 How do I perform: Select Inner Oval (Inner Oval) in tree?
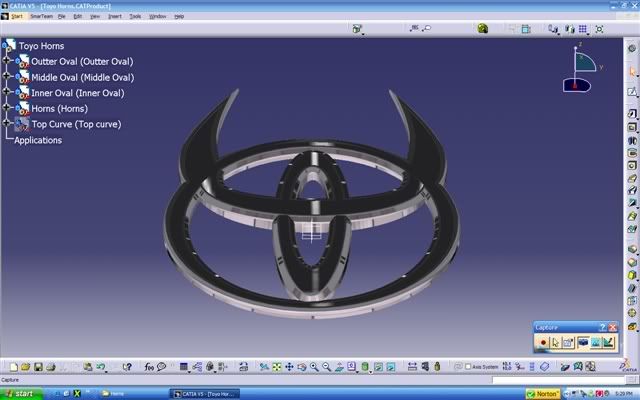78,93
